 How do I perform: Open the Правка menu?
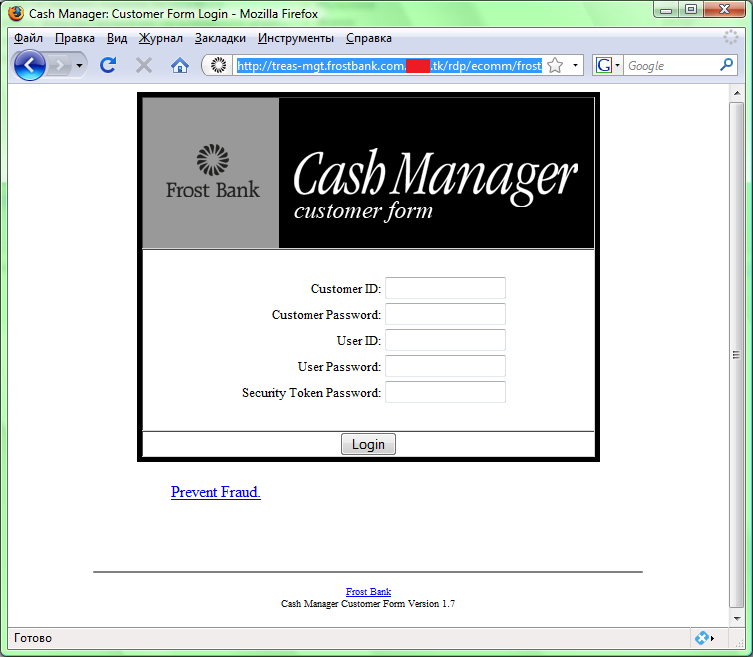[x=75, y=38]
